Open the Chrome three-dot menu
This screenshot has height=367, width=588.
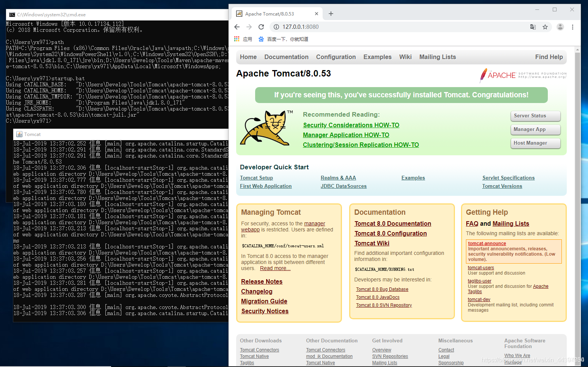[x=572, y=27]
